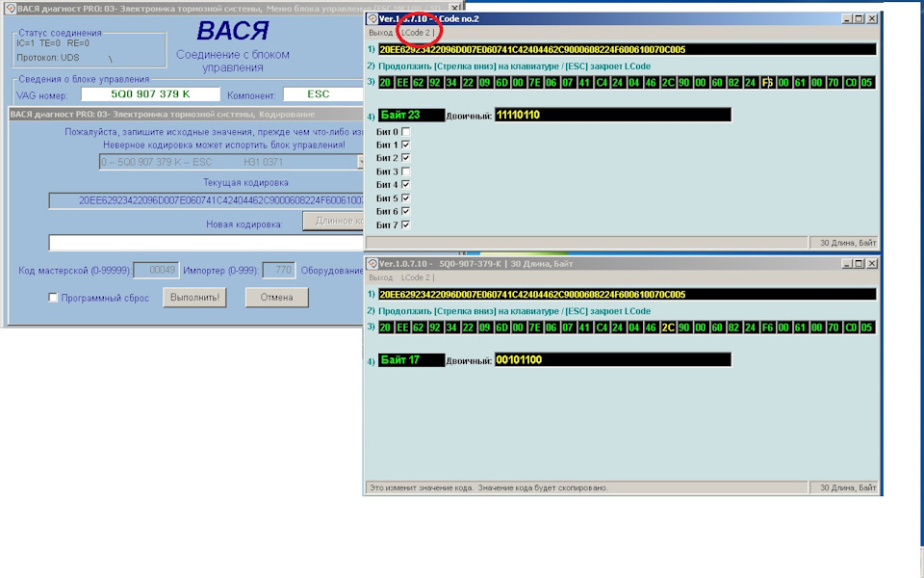Screen dimensions: 924x578
Task: Uncheck the Бит 7 checkbox
Action: point(405,224)
